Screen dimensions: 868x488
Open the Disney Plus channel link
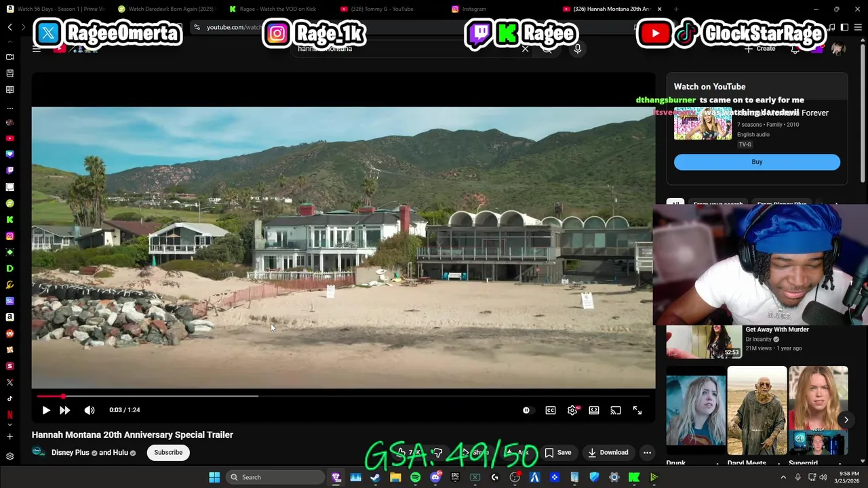point(71,452)
